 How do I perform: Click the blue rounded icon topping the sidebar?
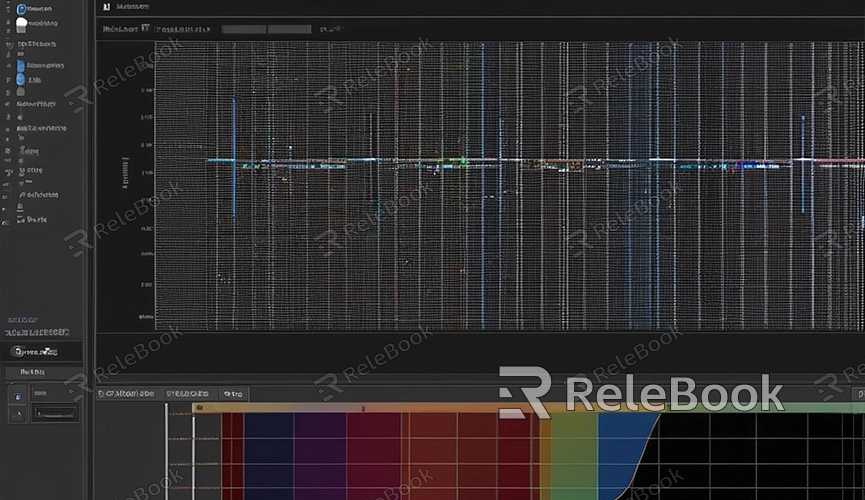tap(22, 9)
